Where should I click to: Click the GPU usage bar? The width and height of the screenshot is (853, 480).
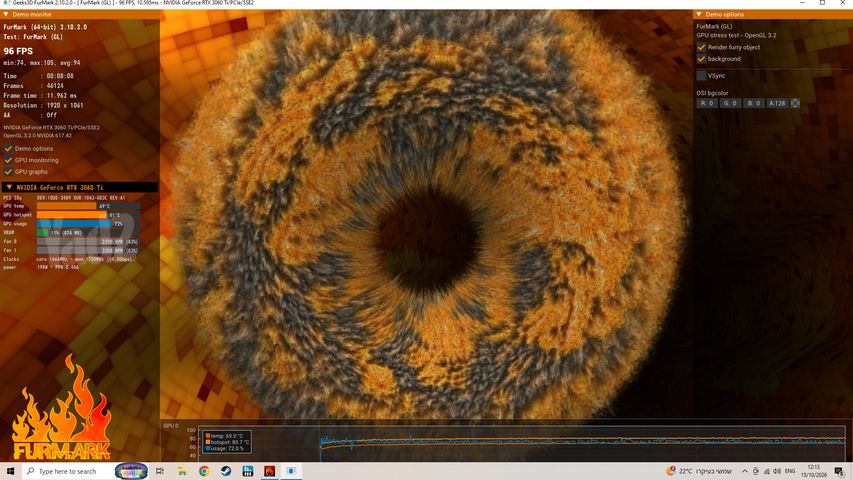pos(88,224)
